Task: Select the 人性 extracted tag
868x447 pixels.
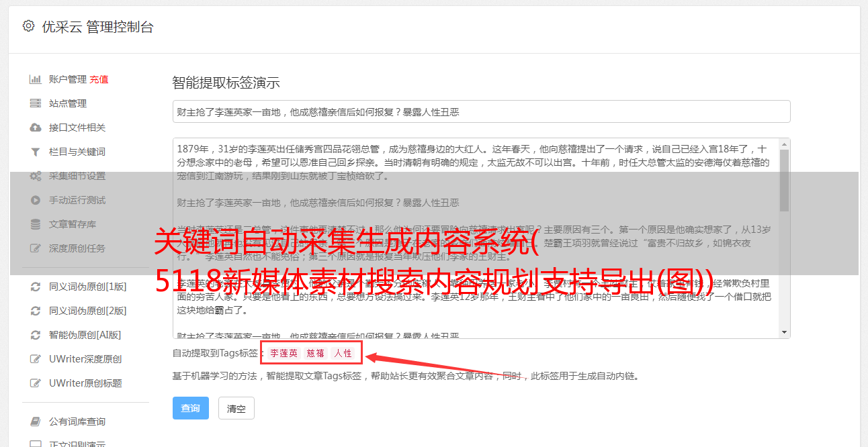Action: point(343,353)
